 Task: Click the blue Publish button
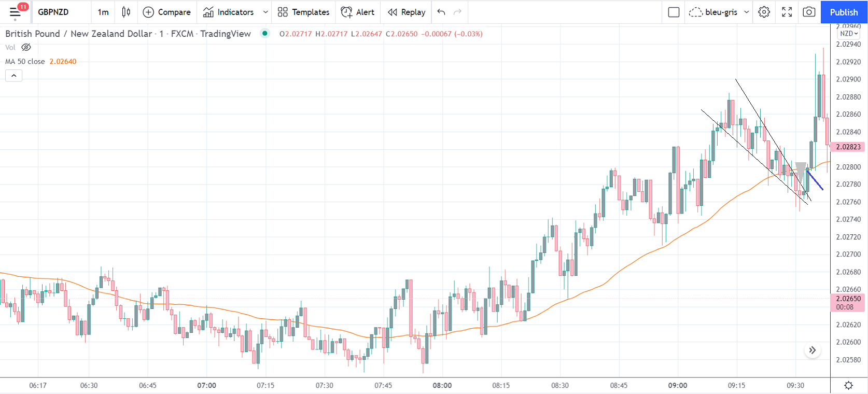click(x=844, y=12)
